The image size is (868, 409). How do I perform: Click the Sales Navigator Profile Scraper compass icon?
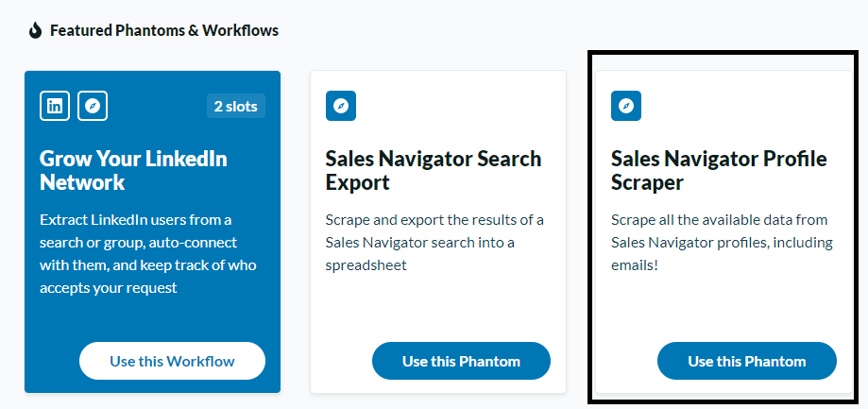click(x=626, y=106)
